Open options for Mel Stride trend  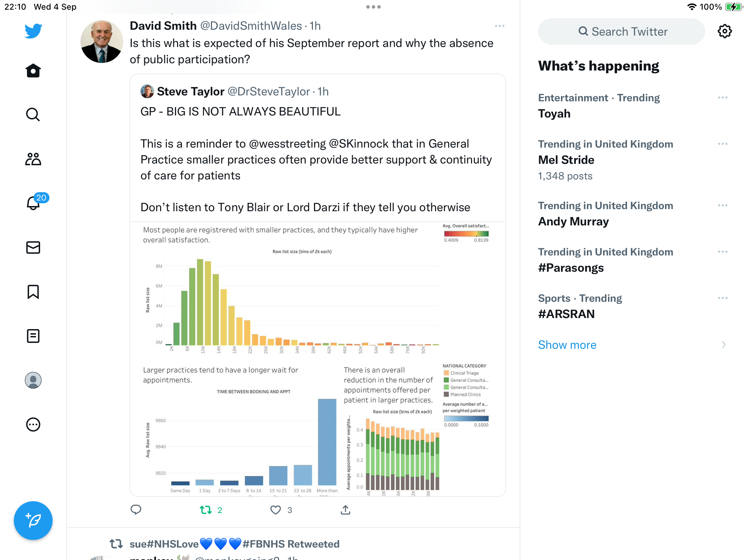723,144
